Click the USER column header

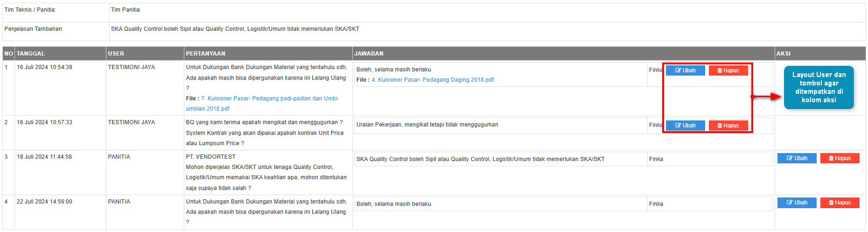point(116,54)
